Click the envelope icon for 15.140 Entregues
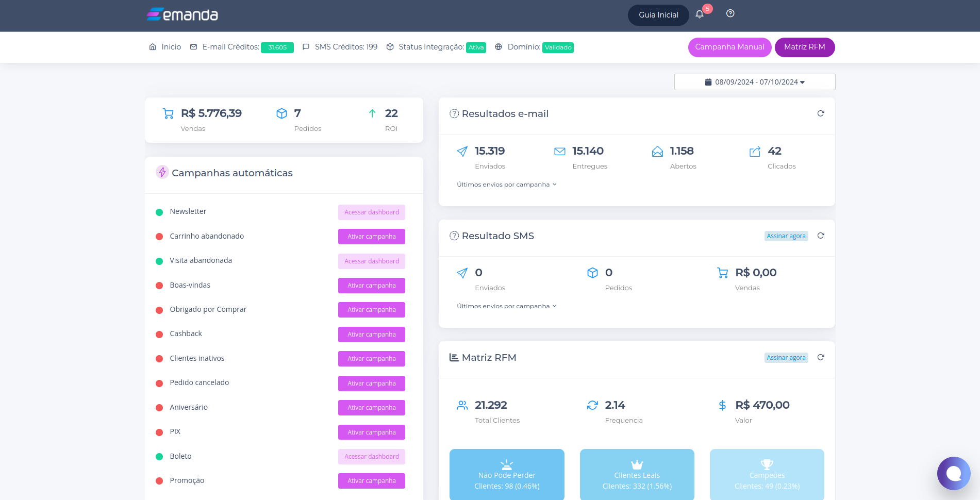 click(x=560, y=151)
